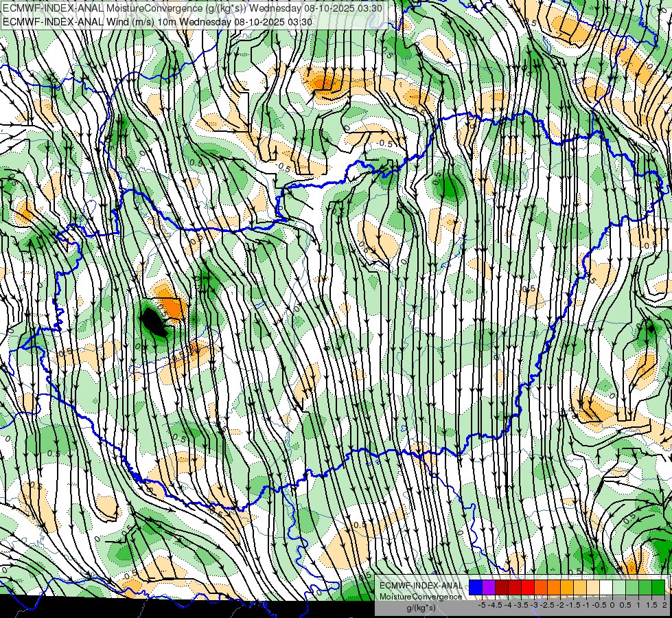
Task: Click the ECMWF-INDEX-ANAL label in the legend
Action: pyautogui.click(x=421, y=585)
